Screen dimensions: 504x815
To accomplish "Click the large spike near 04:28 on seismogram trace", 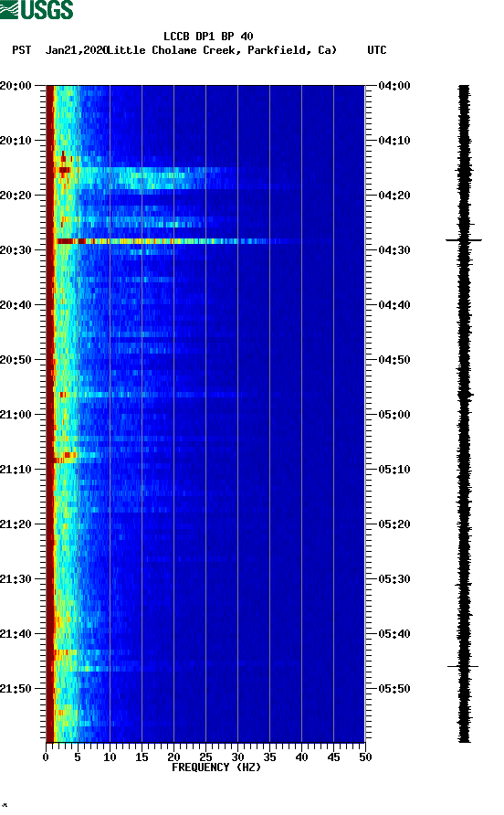I will coord(464,240).
